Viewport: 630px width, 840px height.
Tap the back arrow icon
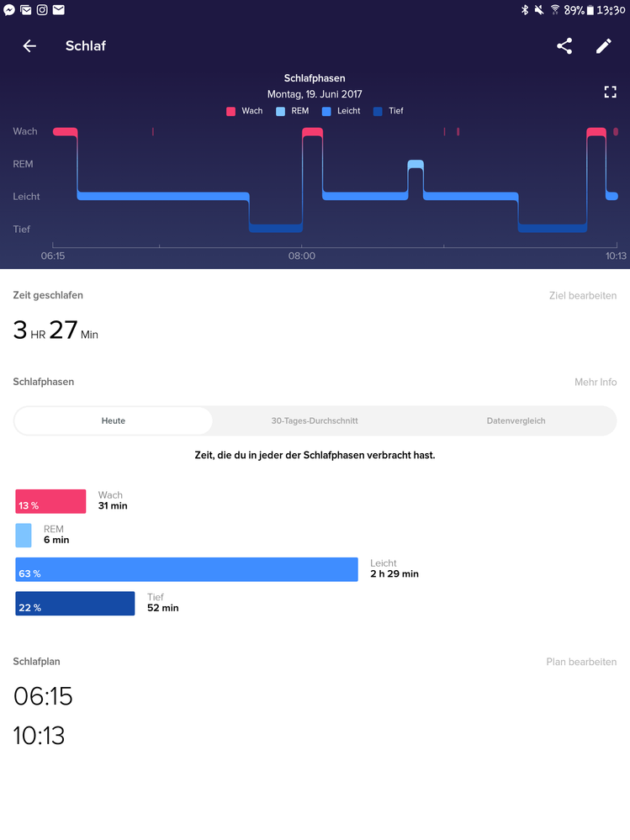[x=29, y=46]
